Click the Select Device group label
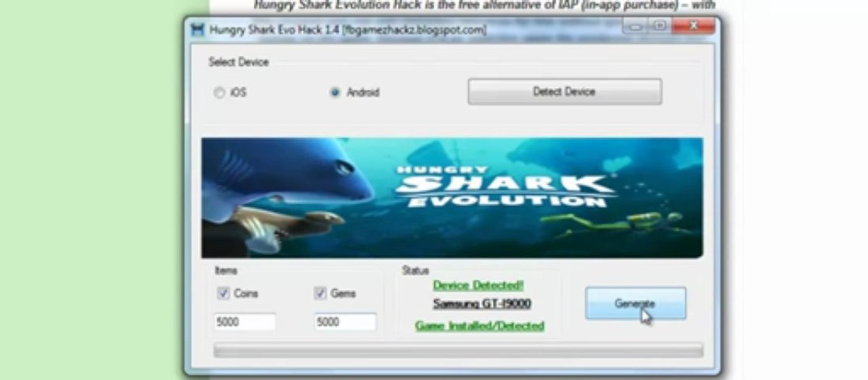 click(x=239, y=62)
